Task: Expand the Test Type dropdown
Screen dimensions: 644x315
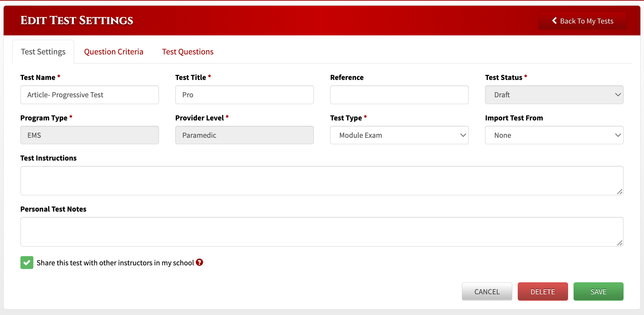Action: click(x=399, y=135)
